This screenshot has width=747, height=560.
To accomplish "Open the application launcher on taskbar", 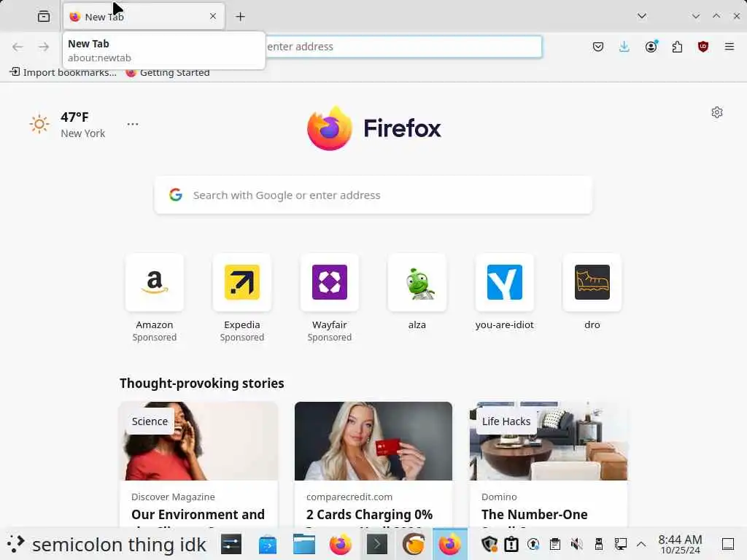I will click(16, 544).
